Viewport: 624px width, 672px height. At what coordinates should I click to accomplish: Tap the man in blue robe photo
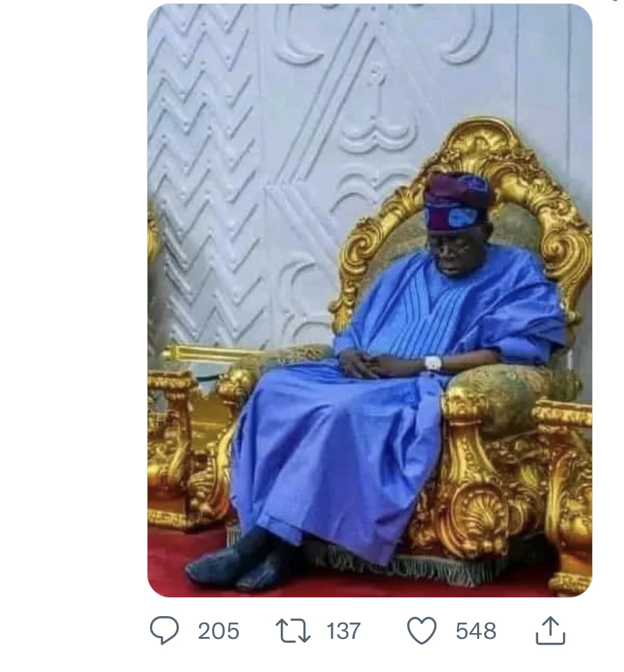pyautogui.click(x=370, y=300)
